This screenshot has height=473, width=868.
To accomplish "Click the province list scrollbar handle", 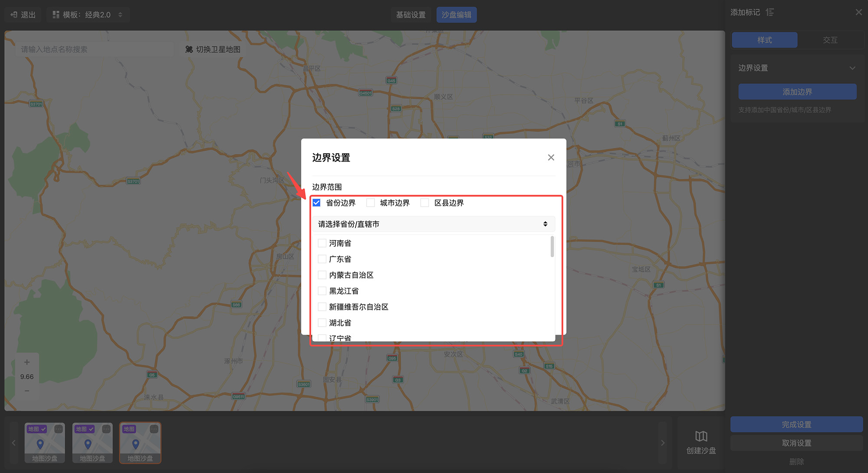I will coord(552,247).
